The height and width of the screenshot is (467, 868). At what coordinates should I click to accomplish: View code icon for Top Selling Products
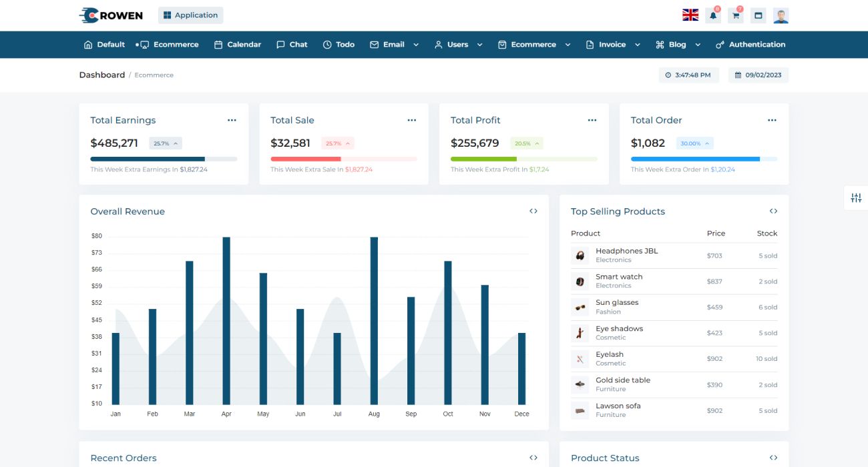pos(773,211)
